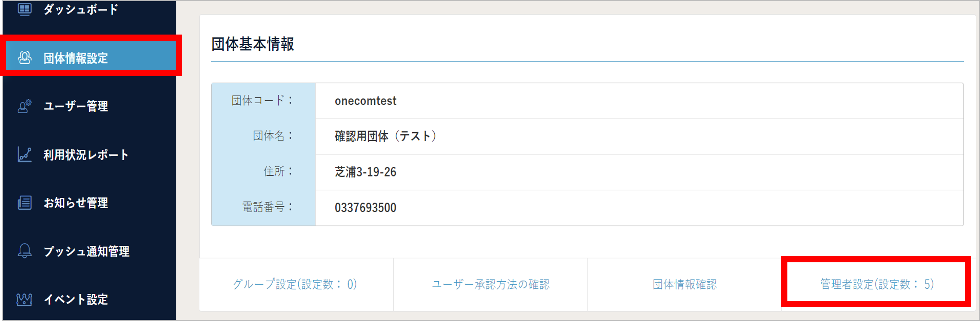Click 管理者設定(設定数: 5) link
Image resolution: width=980 pixels, height=321 pixels.
click(x=877, y=284)
